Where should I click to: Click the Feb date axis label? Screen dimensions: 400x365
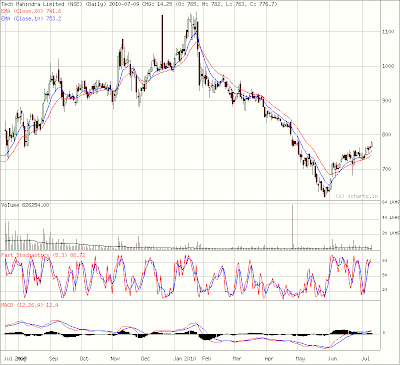tap(207, 359)
